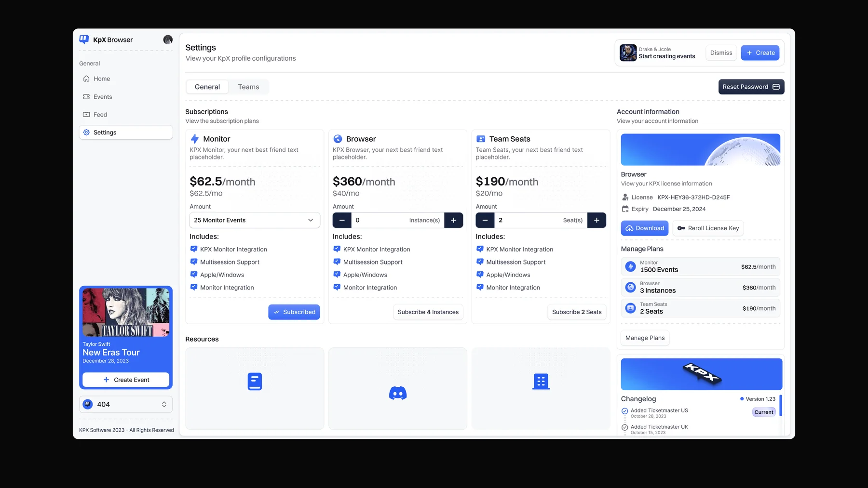Check the Multisession Support box under Monitor
Image resolution: width=868 pixels, height=488 pixels.
(x=194, y=262)
